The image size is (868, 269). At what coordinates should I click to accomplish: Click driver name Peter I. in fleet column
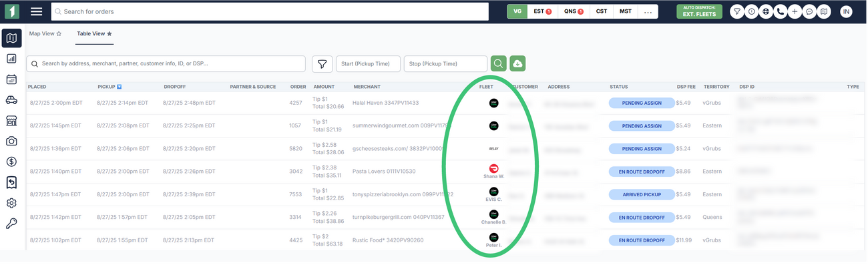pyautogui.click(x=494, y=246)
